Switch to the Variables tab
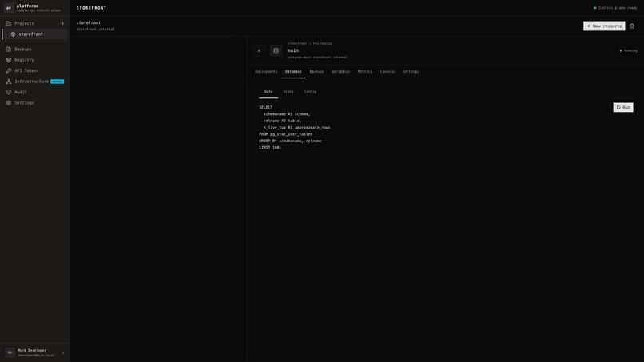Image resolution: width=644 pixels, height=362 pixels. 341,71
